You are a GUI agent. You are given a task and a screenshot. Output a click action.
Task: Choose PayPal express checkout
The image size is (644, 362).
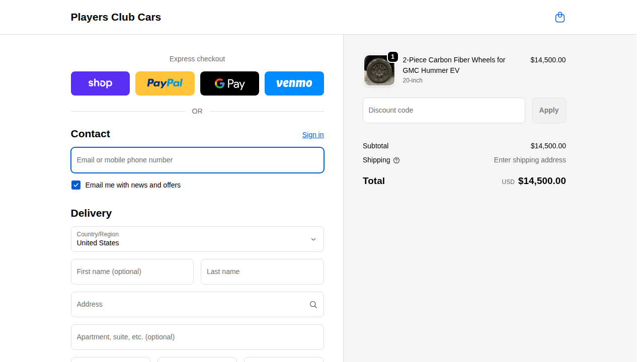coord(165,83)
